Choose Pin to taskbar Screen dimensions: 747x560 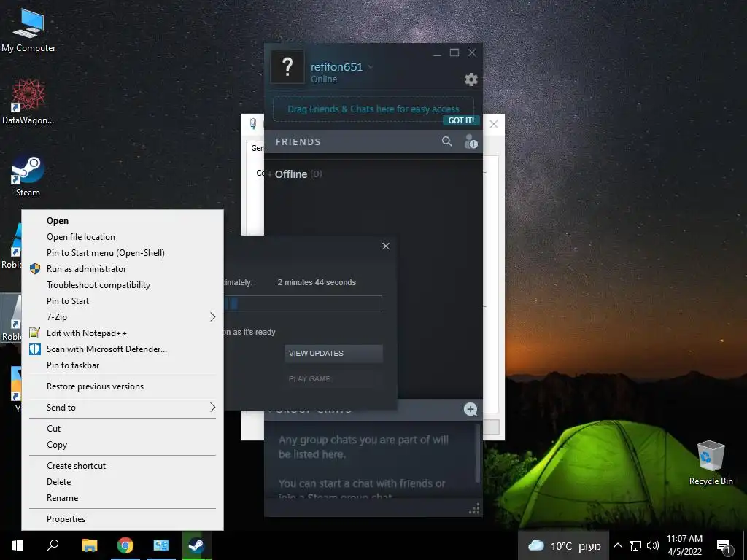tap(123, 365)
